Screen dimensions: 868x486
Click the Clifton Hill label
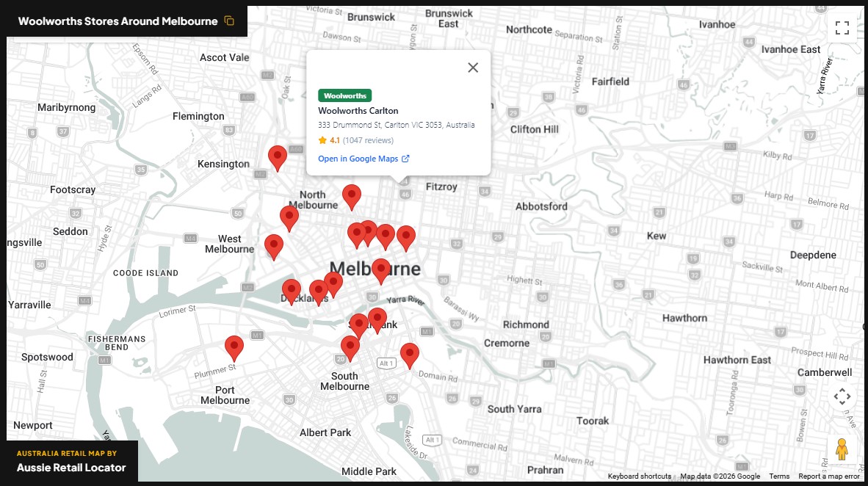[x=534, y=129]
